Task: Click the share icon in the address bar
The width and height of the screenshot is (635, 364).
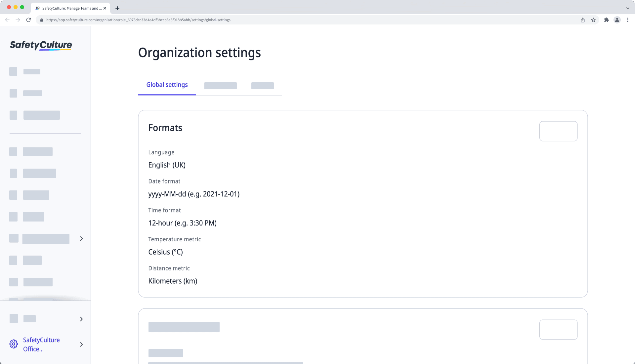Action: [582, 20]
